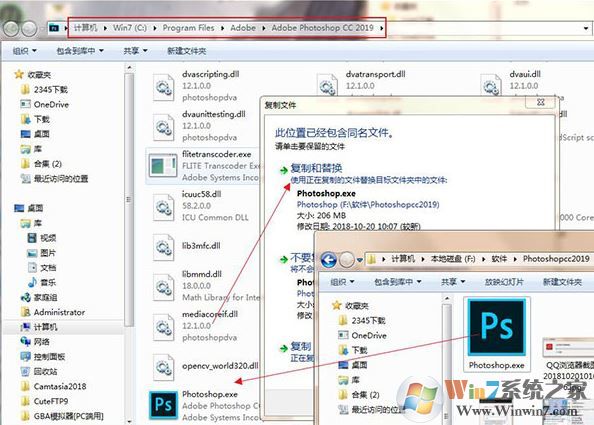The height and width of the screenshot is (425, 594).
Task: Open 组织 dropdown in F: window
Action: [x=342, y=282]
